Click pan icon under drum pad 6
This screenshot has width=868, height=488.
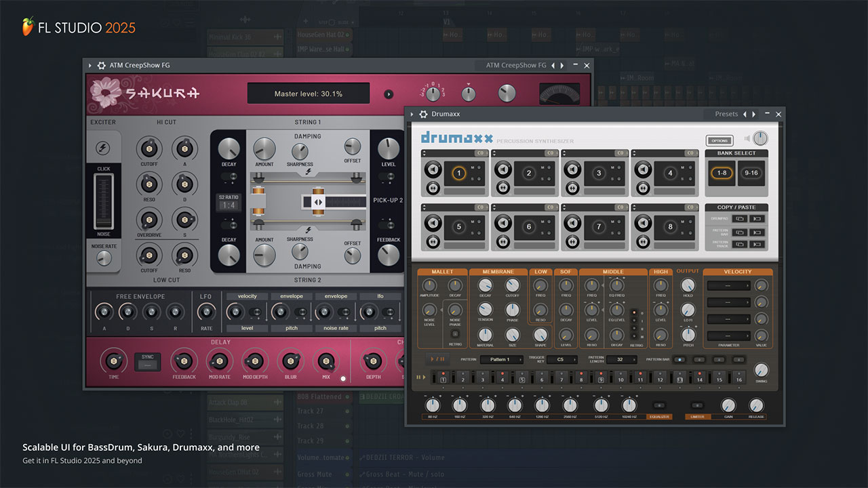coord(502,243)
